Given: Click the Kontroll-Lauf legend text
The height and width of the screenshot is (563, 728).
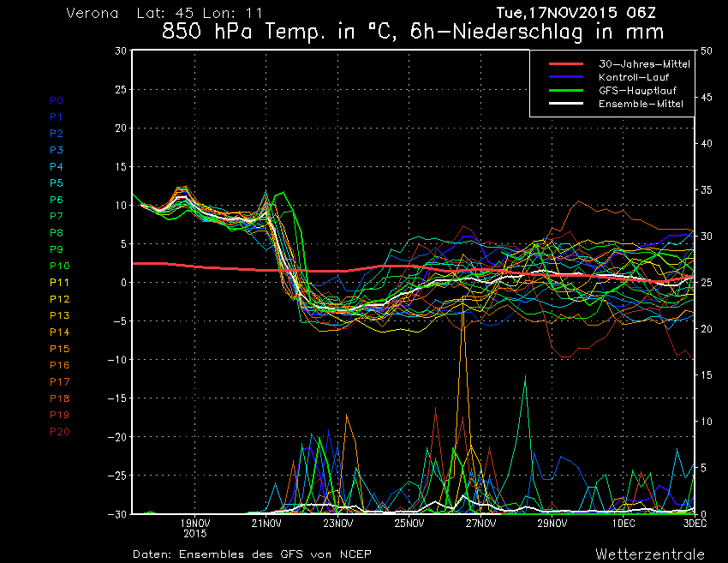Looking at the screenshot, I should [633, 77].
